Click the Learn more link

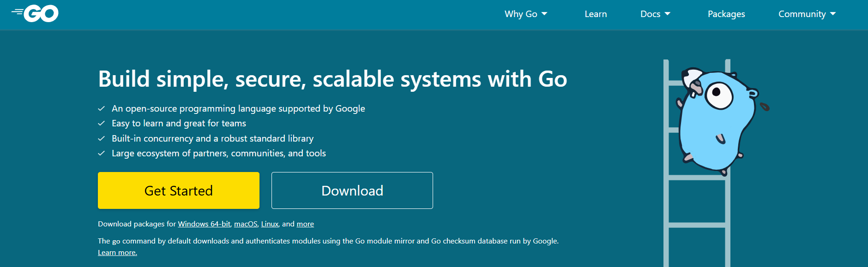pos(117,253)
